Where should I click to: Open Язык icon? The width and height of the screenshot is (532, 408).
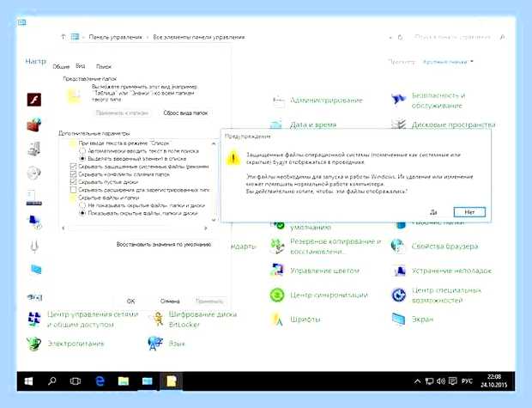click(x=155, y=344)
